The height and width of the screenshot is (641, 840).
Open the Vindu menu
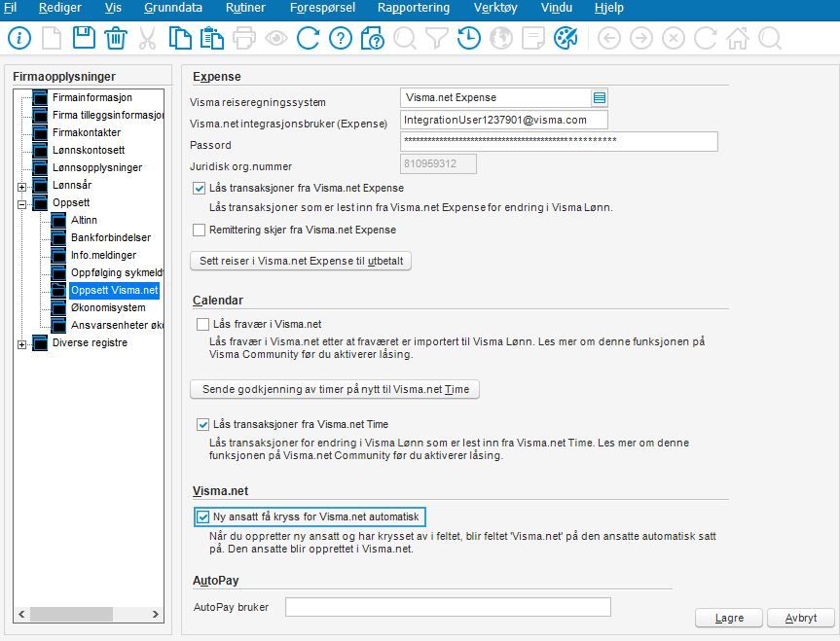557,8
